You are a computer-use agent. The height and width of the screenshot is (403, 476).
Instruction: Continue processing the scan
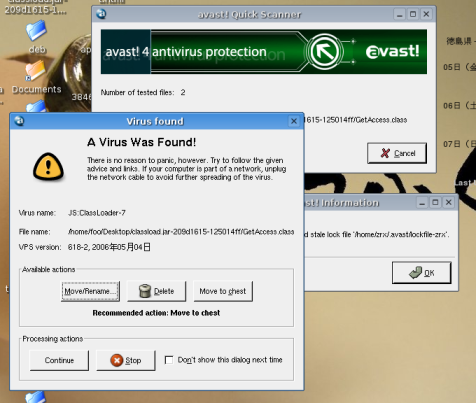[59, 360]
